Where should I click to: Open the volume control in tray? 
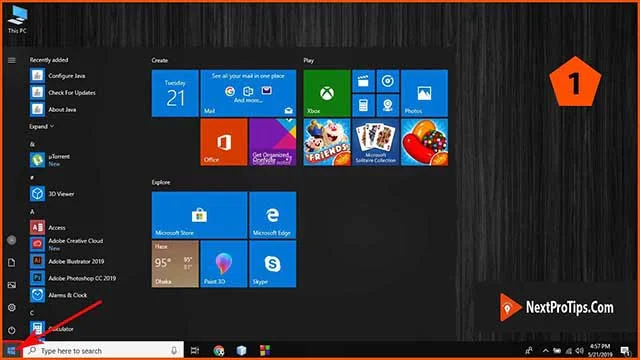(x=580, y=351)
